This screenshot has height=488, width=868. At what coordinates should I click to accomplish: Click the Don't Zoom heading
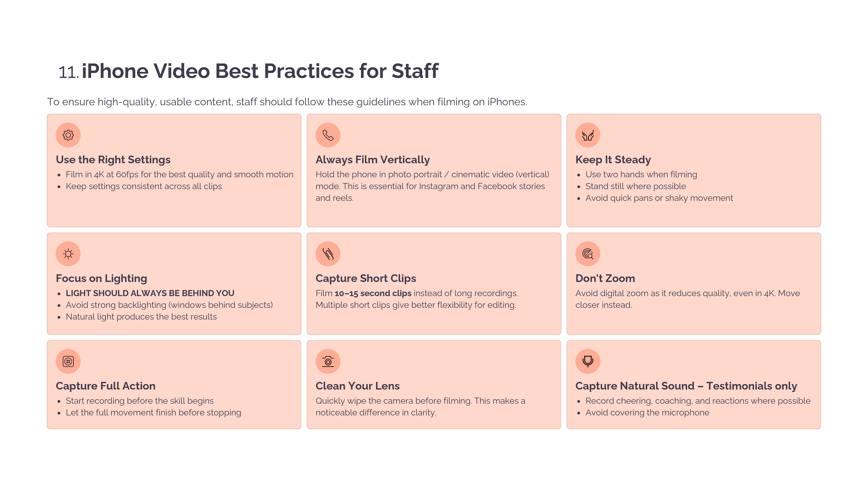(605, 278)
